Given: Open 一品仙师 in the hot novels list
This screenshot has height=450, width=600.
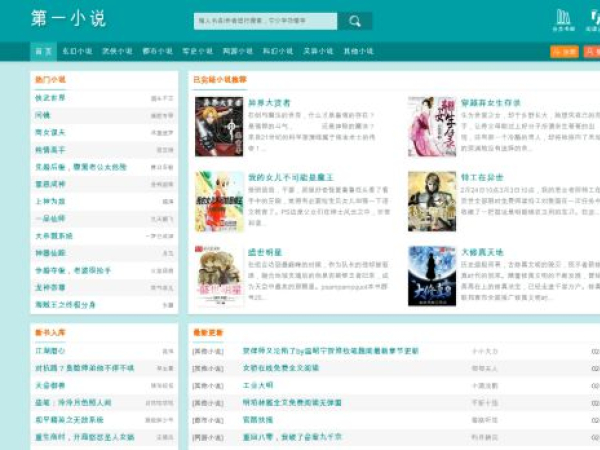Looking at the screenshot, I should tap(50, 218).
